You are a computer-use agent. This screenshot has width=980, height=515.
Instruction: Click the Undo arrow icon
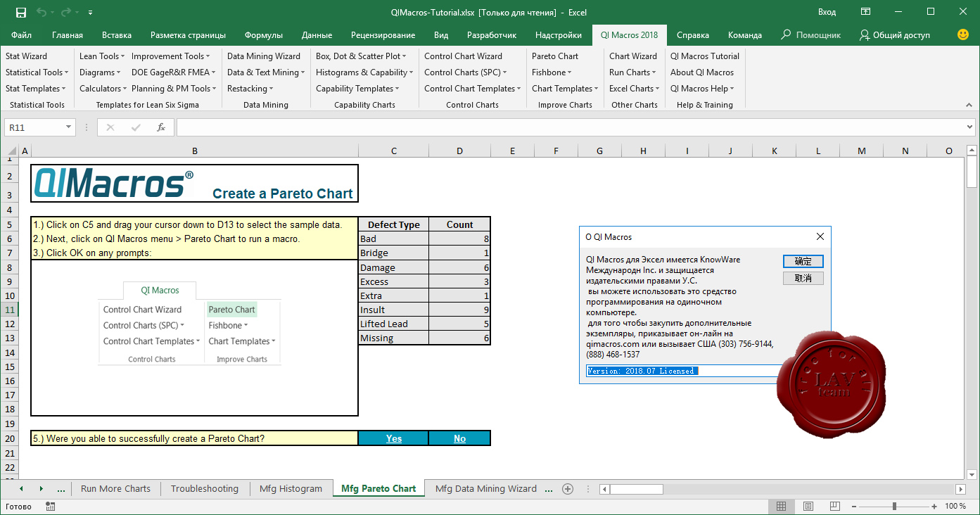(x=42, y=12)
